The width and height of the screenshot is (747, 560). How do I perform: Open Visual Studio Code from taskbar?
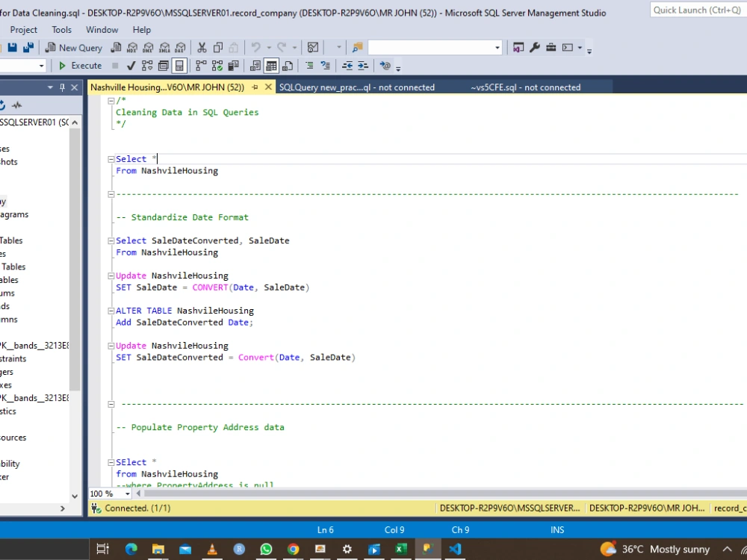pyautogui.click(x=455, y=549)
